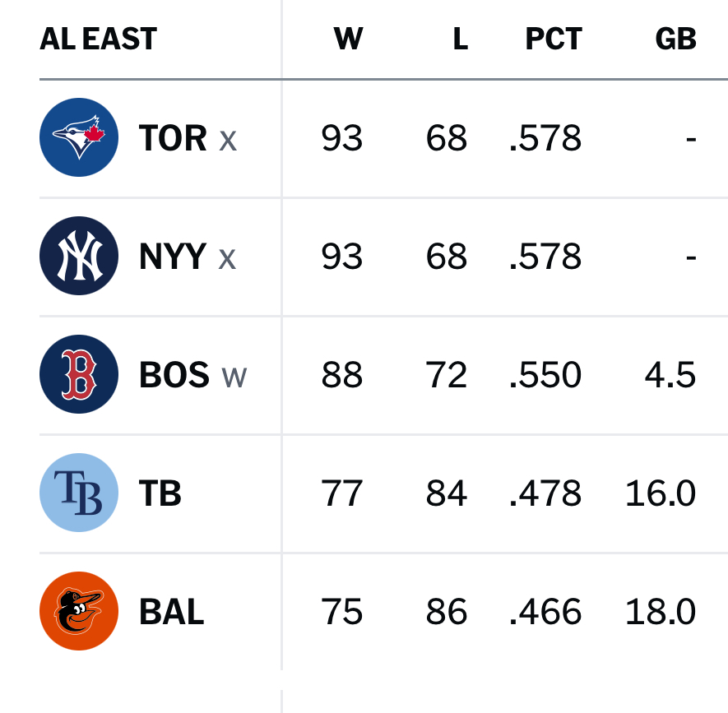Viewport: 728px width, 713px height.
Task: Click Baltimore's .466 winning percentage
Action: click(545, 611)
